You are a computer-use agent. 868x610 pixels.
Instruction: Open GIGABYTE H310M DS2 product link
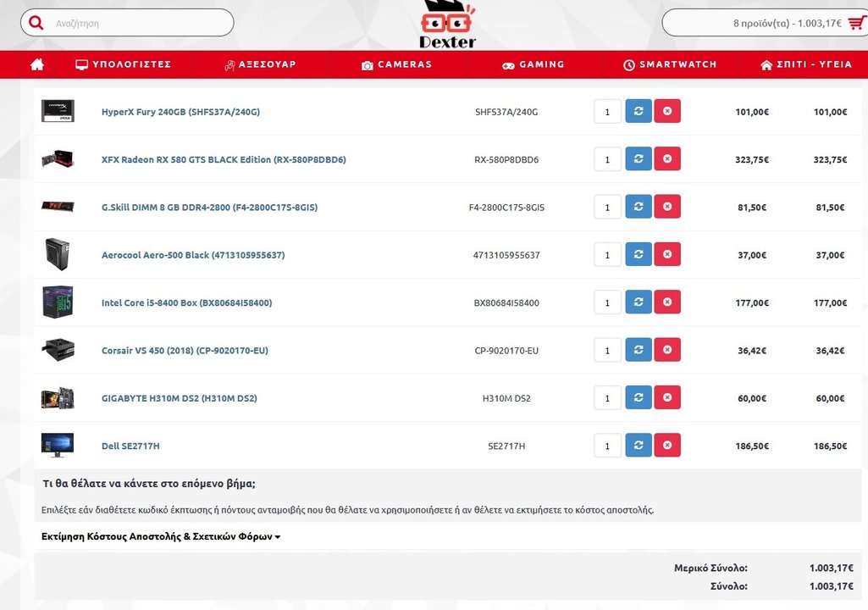[x=180, y=398]
